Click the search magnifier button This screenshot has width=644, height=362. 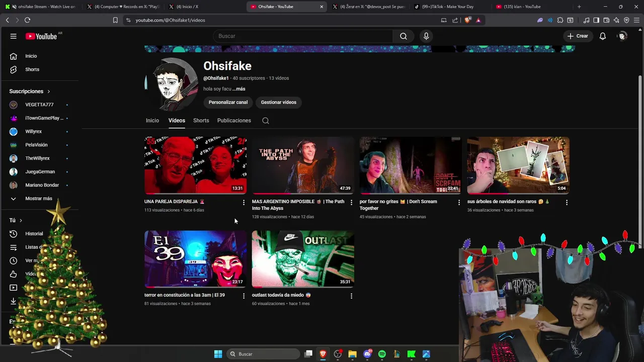tap(404, 36)
